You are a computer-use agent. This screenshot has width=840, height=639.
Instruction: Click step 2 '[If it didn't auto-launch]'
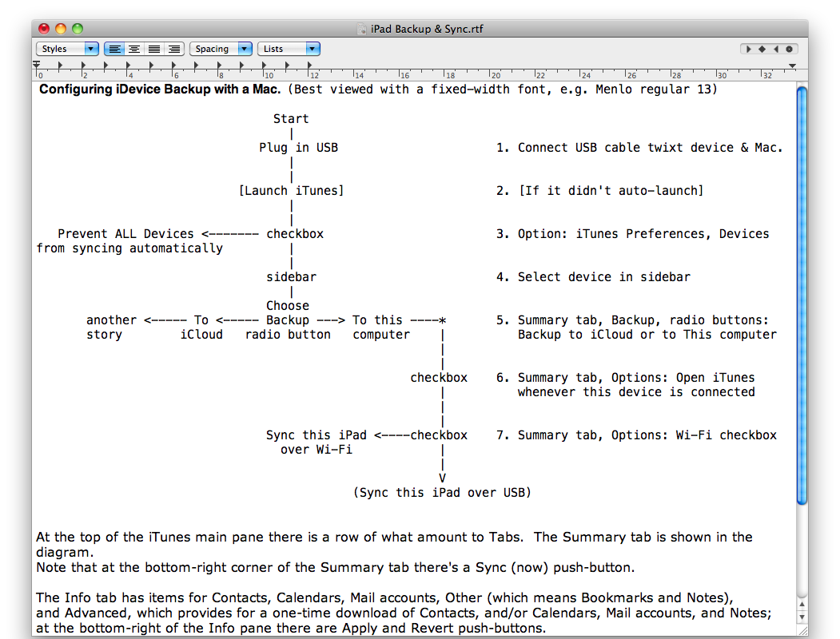click(x=611, y=191)
